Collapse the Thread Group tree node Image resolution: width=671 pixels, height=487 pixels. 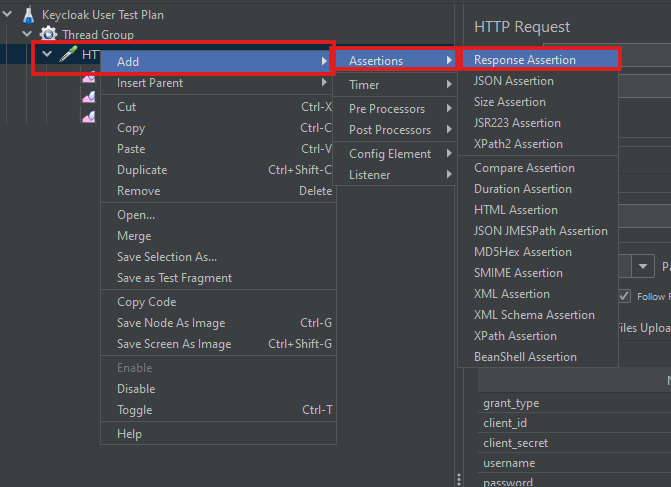coord(27,33)
